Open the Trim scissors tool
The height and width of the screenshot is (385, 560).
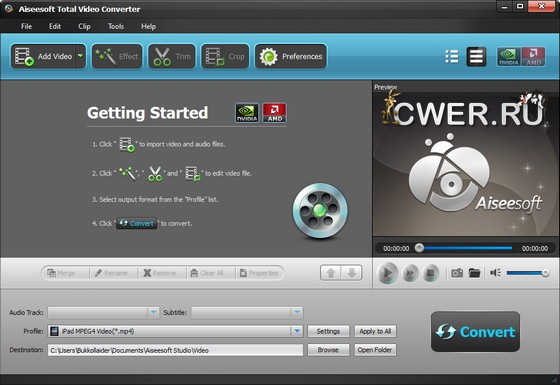click(x=172, y=56)
